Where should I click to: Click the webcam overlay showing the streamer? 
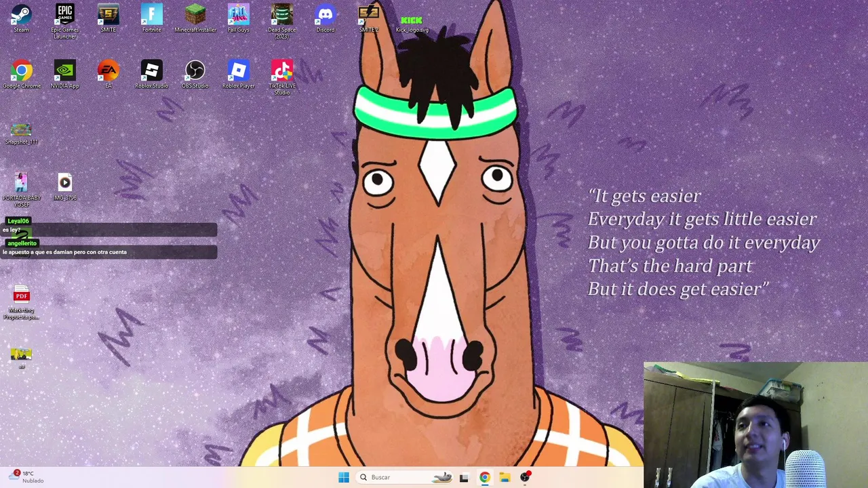tap(755, 425)
